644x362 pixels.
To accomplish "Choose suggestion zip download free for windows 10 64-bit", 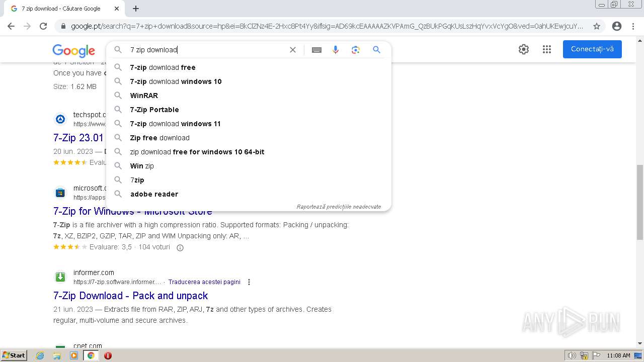I will click(x=249, y=152).
